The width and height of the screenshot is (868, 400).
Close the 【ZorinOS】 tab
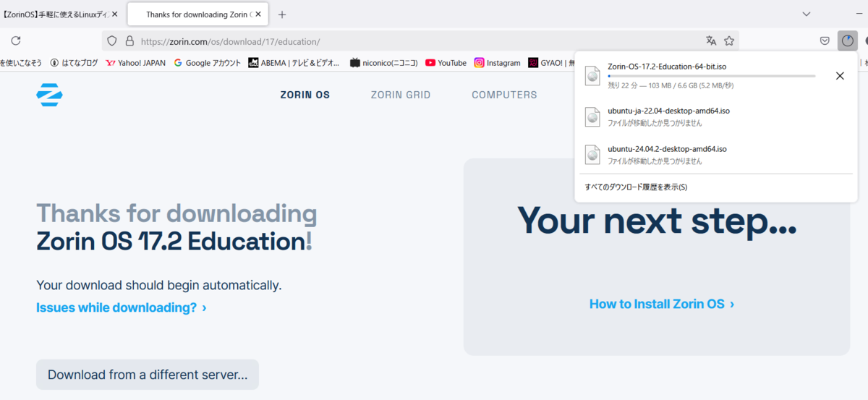[x=114, y=14]
